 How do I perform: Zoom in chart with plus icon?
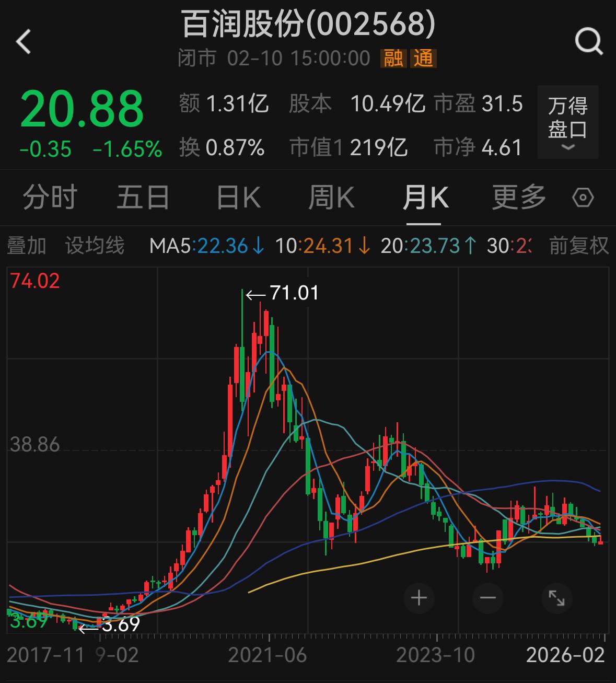tap(419, 598)
